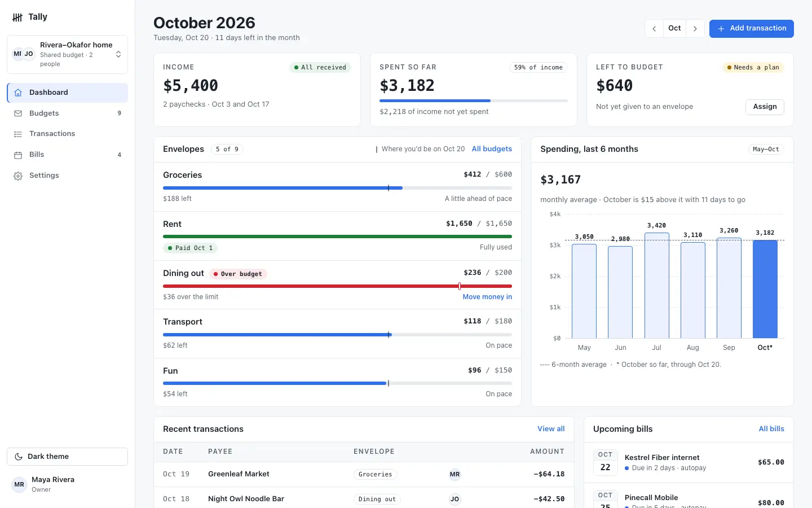Image resolution: width=812 pixels, height=508 pixels.
Task: Click the Bills calendar icon in sidebar
Action: (x=18, y=155)
